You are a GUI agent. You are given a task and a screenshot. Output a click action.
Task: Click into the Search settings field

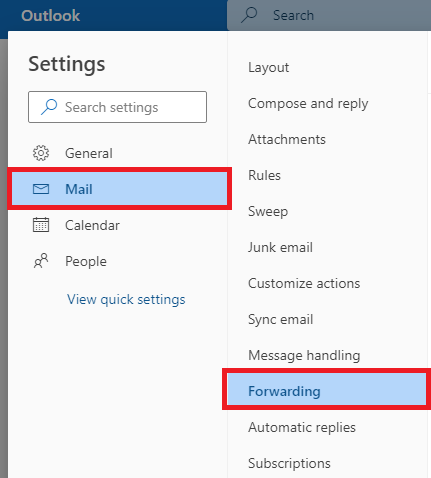[117, 107]
